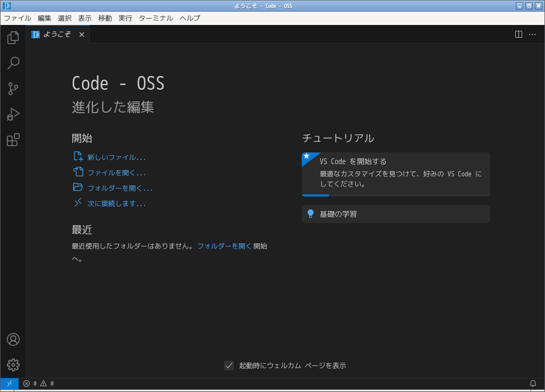Open the ファイル menu
This screenshot has height=392, width=545.
[18, 18]
